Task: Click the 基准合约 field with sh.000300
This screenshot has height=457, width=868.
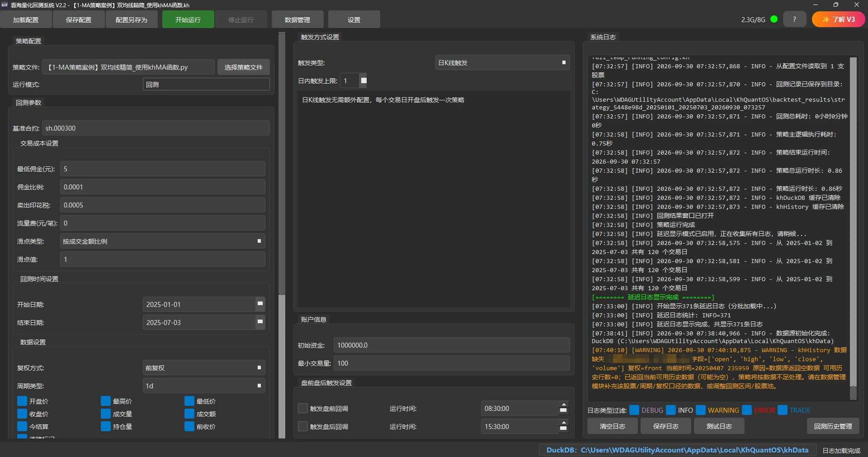Action: [156, 128]
